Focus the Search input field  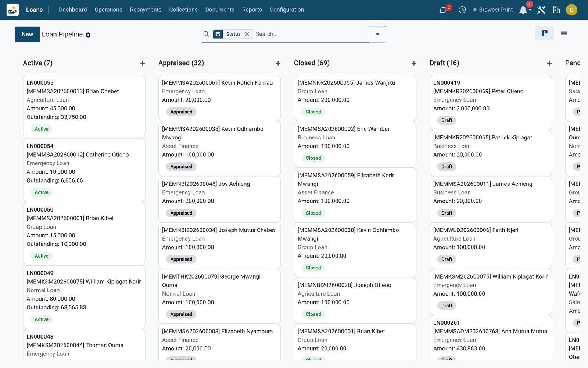(x=311, y=34)
